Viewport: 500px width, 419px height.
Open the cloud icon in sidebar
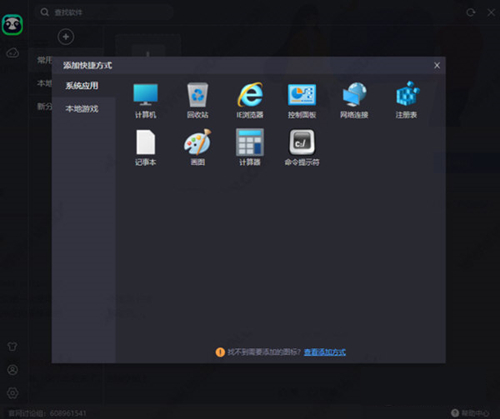coord(13,53)
